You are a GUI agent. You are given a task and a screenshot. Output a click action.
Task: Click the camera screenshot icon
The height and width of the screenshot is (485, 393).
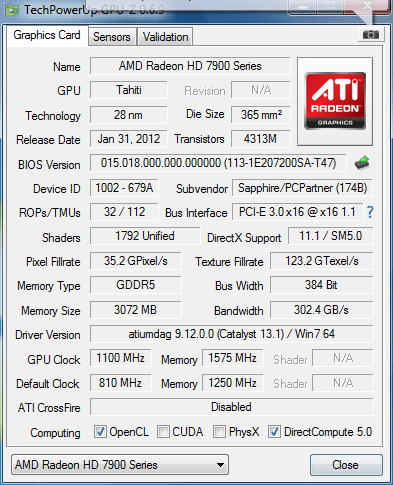[371, 35]
